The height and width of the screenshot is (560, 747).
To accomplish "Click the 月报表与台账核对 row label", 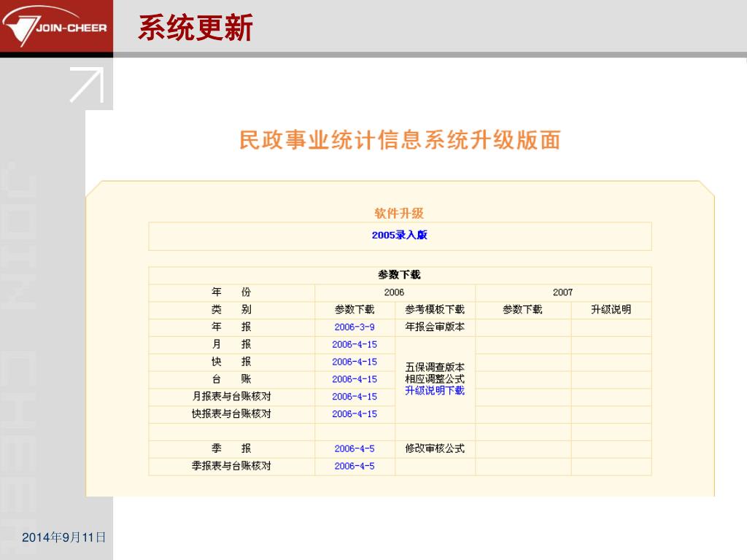I will pyautogui.click(x=231, y=397).
